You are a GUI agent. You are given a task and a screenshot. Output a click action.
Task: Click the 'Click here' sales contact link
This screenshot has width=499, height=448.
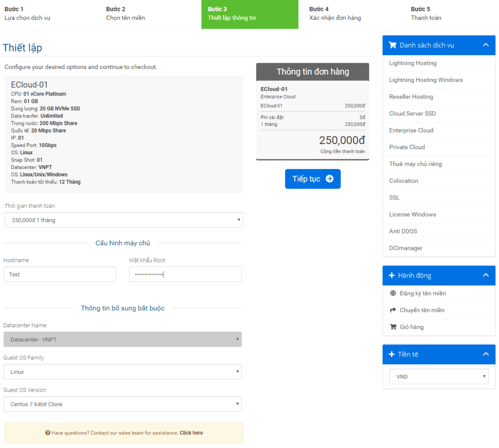pyautogui.click(x=191, y=433)
